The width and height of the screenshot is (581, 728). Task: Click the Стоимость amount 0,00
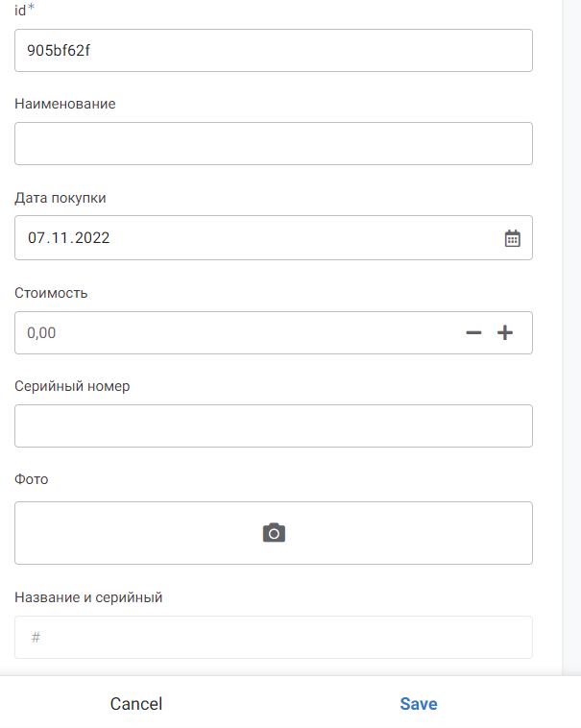[41, 333]
